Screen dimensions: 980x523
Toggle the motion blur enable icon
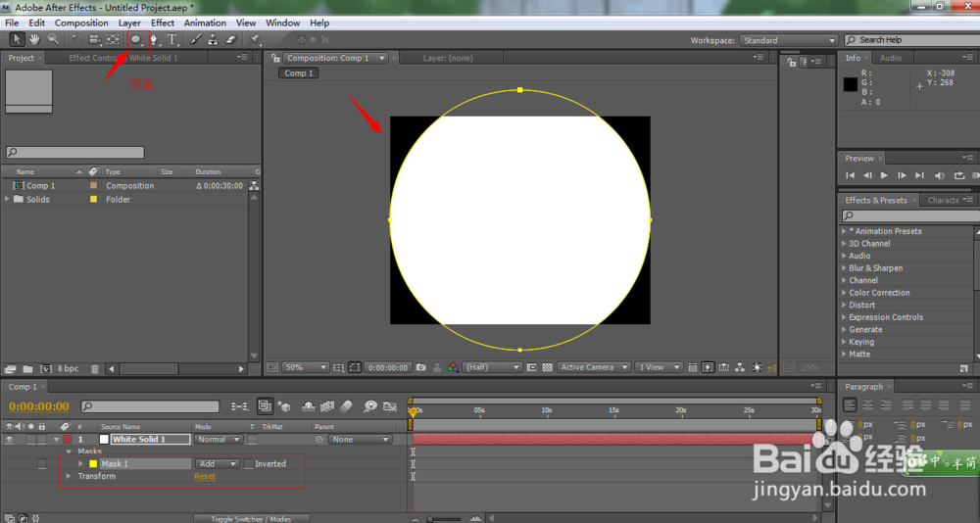(346, 406)
